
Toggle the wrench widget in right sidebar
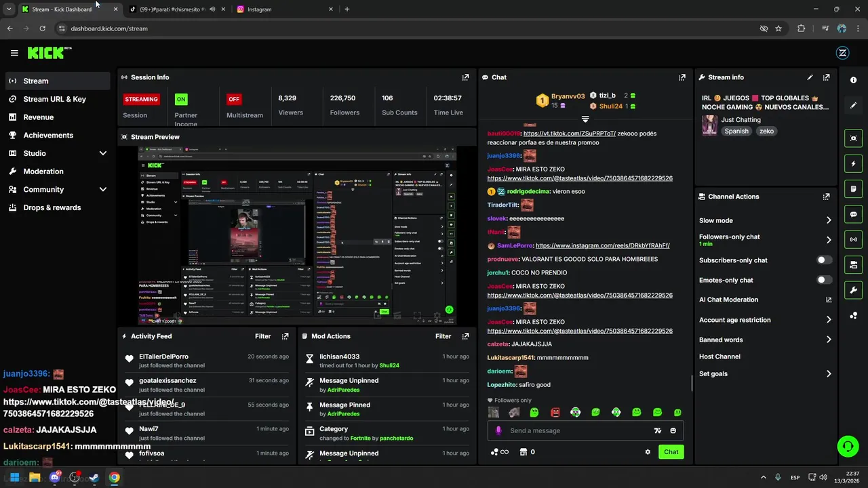854,290
